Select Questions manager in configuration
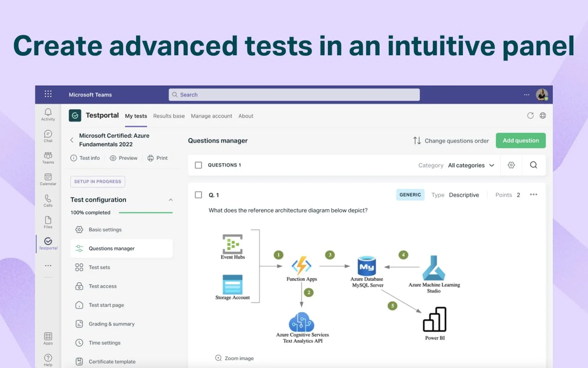588x368 pixels. [x=121, y=248]
